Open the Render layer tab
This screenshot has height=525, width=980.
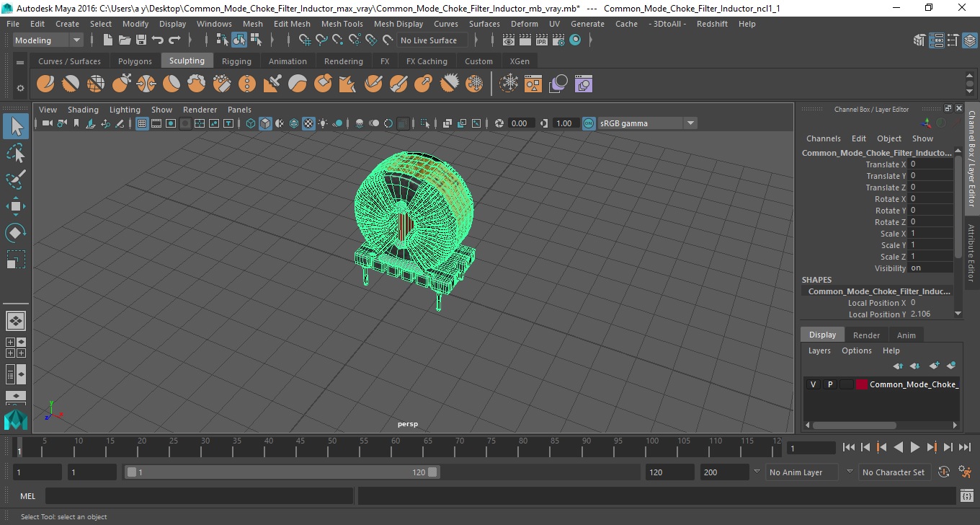(x=866, y=335)
